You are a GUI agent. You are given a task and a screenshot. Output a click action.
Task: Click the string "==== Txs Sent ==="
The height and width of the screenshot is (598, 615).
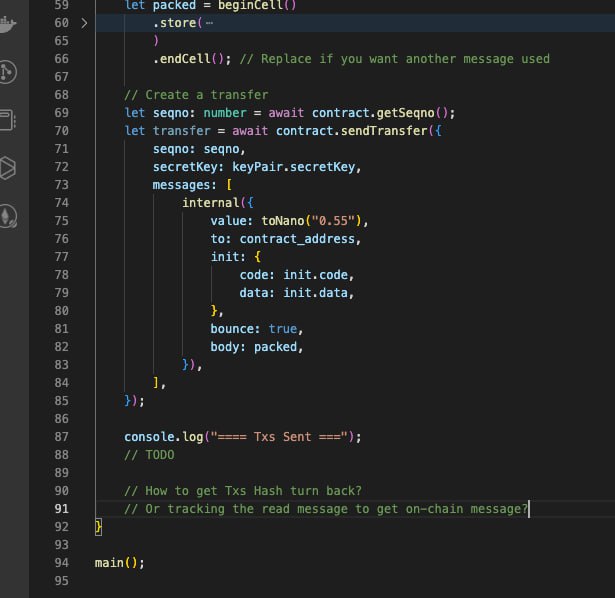[x=279, y=437]
